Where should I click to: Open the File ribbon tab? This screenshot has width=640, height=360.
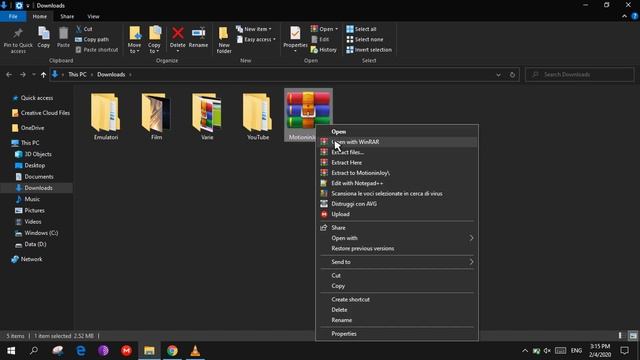pos(13,16)
